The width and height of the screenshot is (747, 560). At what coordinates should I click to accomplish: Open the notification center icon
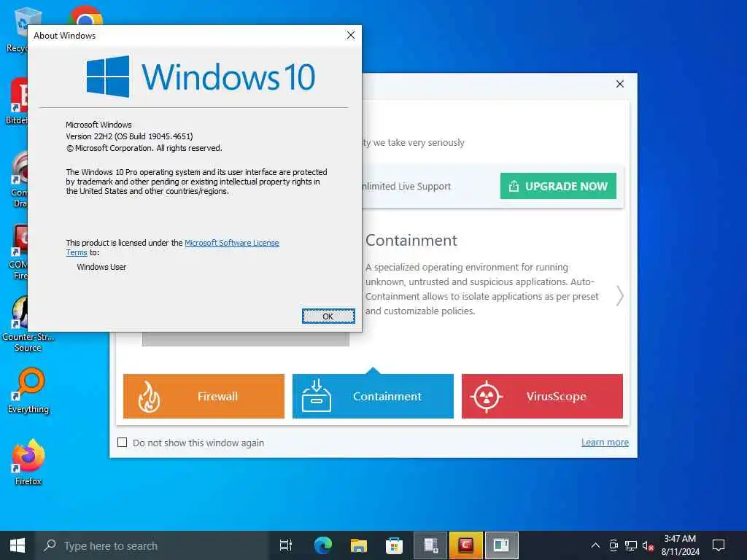point(719,545)
